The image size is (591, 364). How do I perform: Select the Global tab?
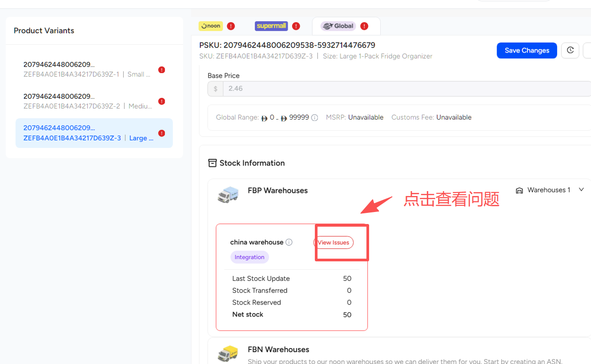[x=338, y=26]
